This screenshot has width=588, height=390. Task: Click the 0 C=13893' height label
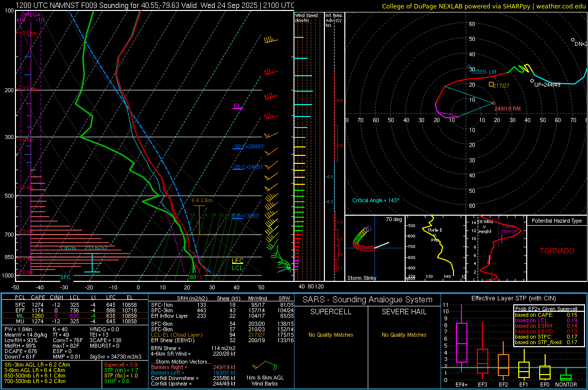246,216
